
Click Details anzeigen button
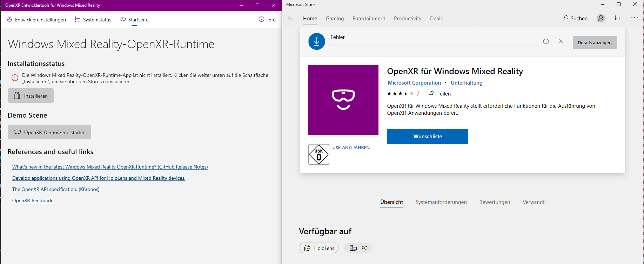coord(595,42)
